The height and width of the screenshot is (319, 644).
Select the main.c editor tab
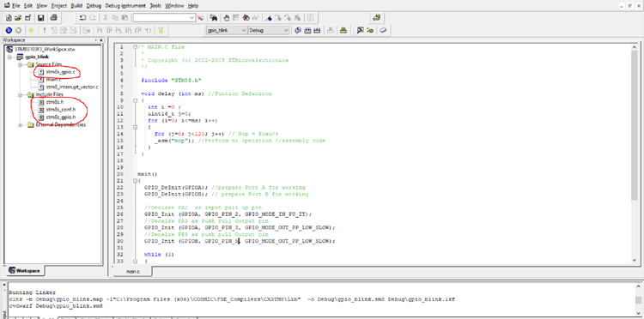132,272
